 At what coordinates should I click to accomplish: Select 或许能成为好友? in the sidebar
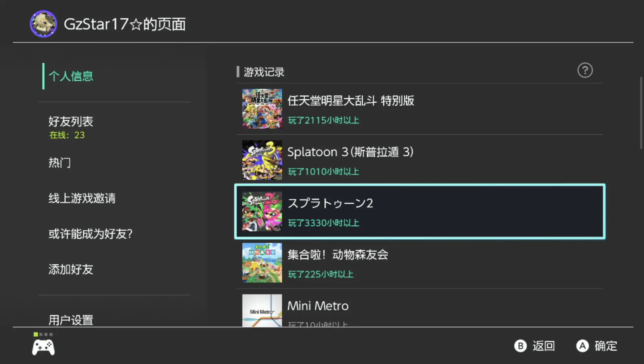(x=90, y=234)
